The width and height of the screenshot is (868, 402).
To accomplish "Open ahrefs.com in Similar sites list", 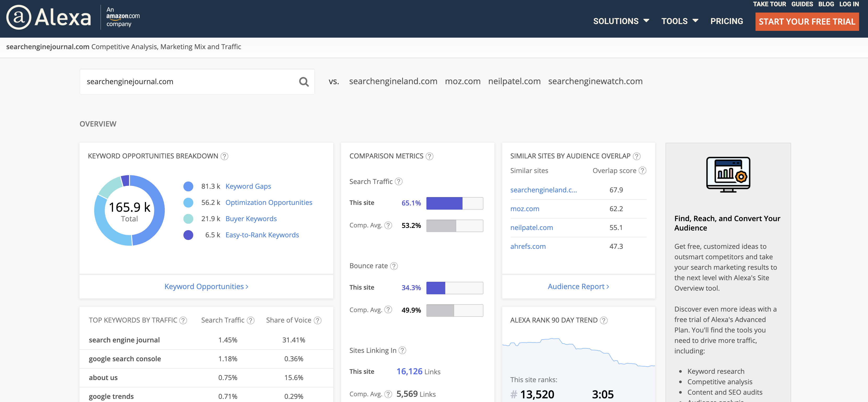I will [528, 246].
